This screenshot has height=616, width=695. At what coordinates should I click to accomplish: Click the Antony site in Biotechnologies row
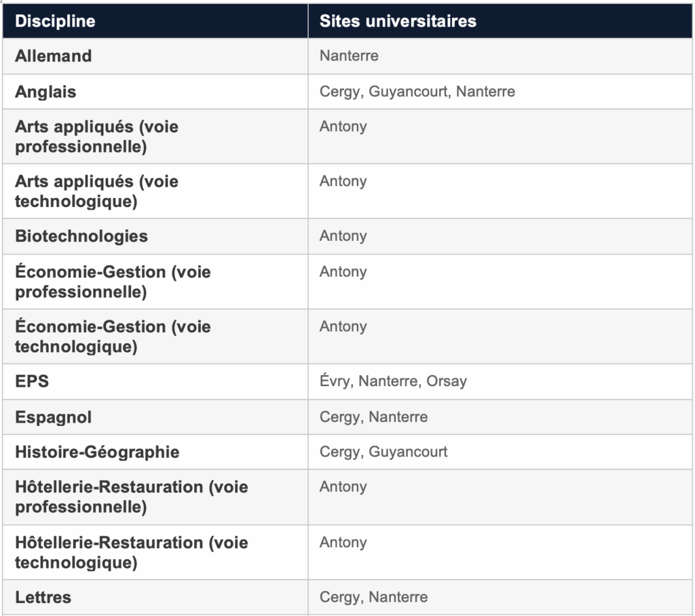coord(343,236)
